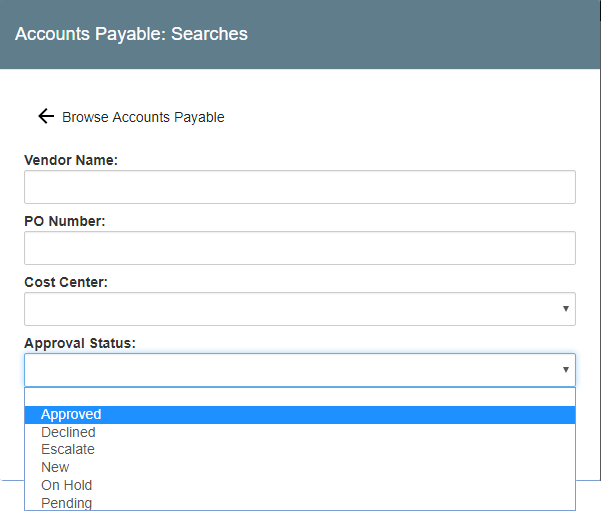Click the Cost Center label
Viewport: 601px width, 511px height.
click(x=66, y=282)
